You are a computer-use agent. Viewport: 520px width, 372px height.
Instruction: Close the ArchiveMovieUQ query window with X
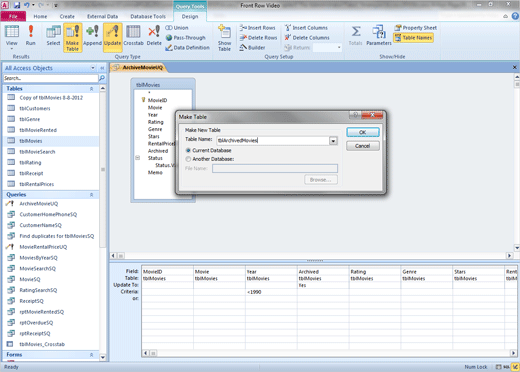click(515, 67)
